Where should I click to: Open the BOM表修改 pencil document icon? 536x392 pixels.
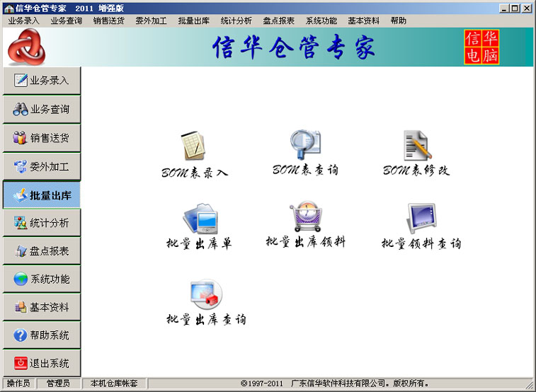pyautogui.click(x=417, y=146)
